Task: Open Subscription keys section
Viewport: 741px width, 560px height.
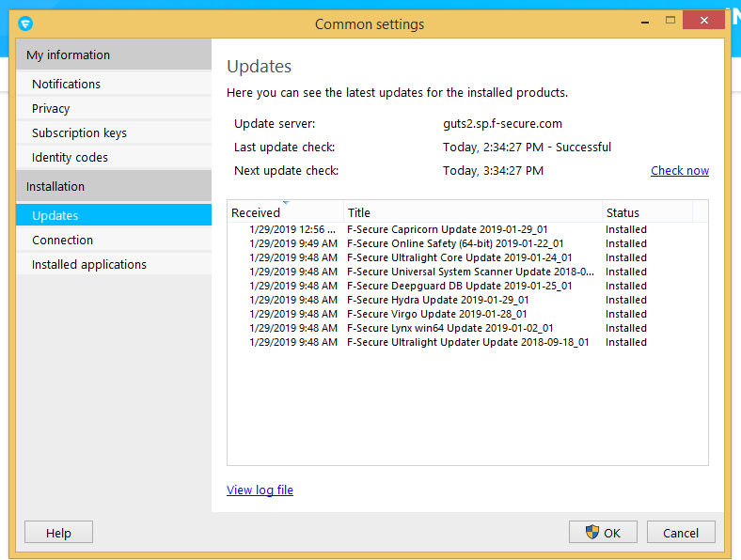Action: pos(79,132)
